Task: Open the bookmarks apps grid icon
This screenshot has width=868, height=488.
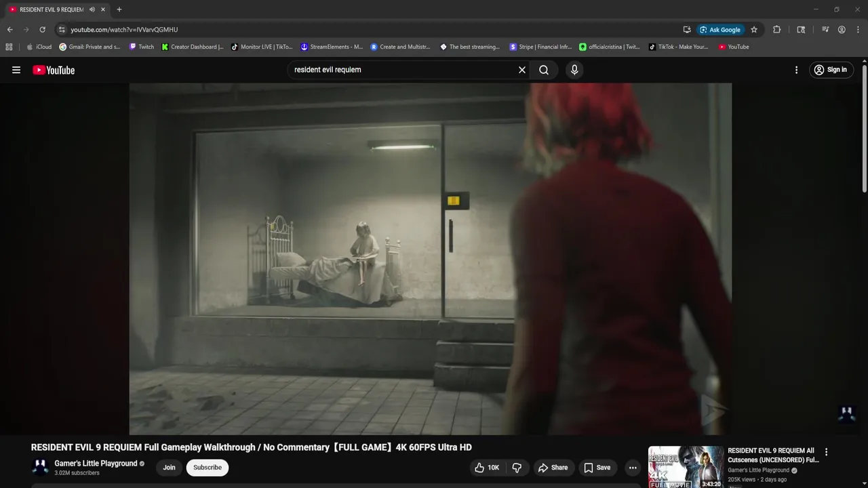Action: (x=9, y=47)
